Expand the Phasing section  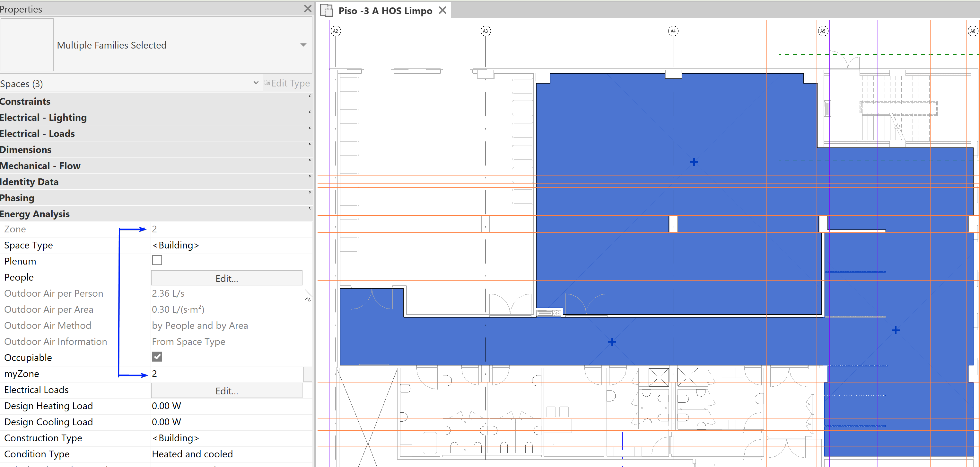[310, 193]
